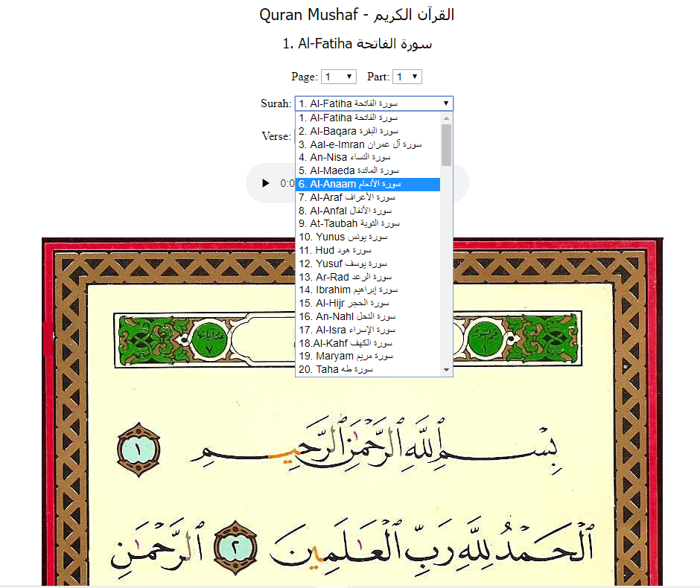
Task: Pick 8. Al-Anfal surah entry
Action: (x=368, y=211)
